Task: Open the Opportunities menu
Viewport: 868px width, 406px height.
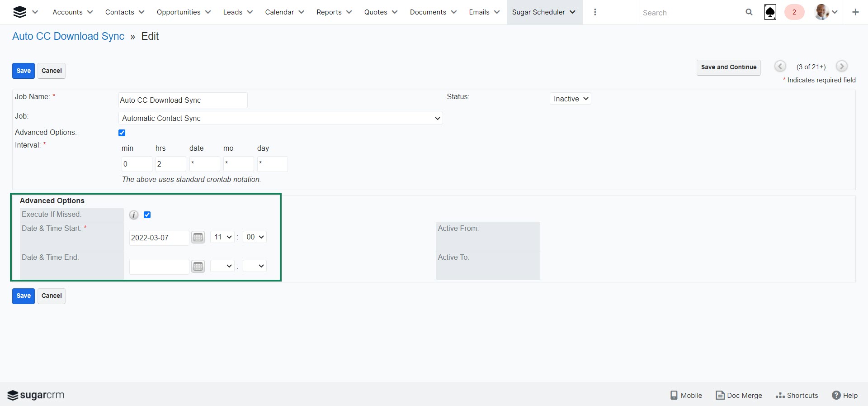Action: click(184, 12)
